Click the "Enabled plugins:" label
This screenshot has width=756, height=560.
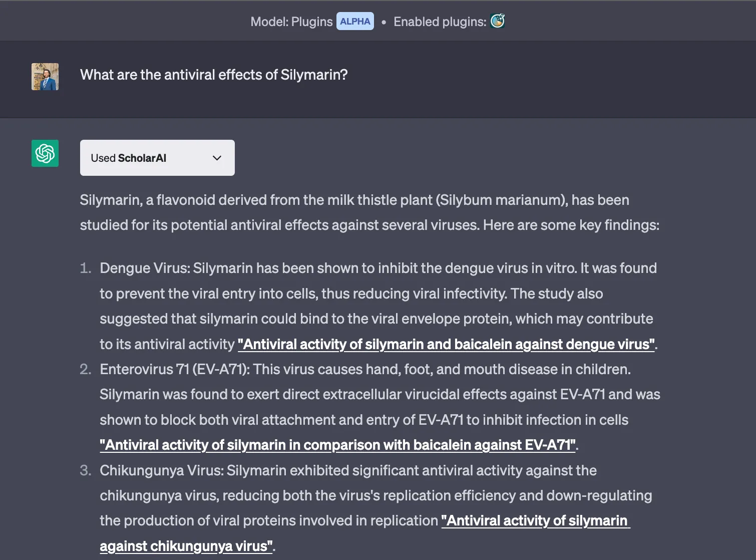(x=440, y=22)
